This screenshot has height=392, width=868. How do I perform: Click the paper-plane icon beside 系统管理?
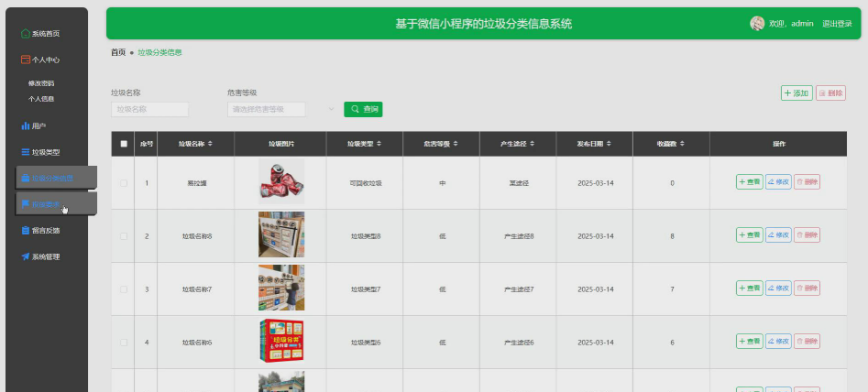25,256
